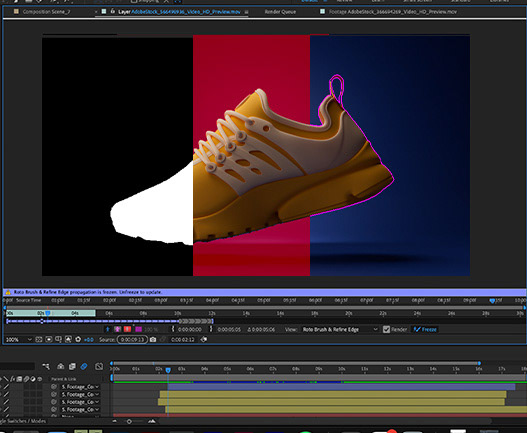Click the out point timecode 0:00:05:05
Image resolution: width=527 pixels, height=433 pixels.
[229, 329]
